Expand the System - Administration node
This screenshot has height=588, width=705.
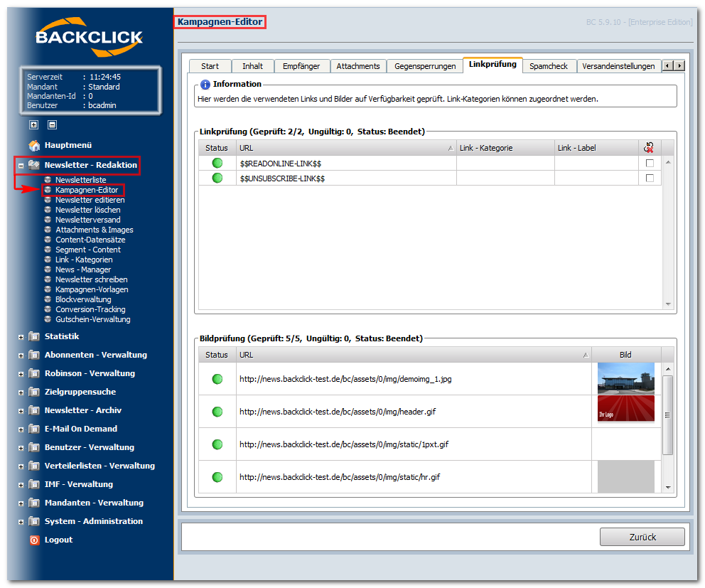tap(21, 522)
